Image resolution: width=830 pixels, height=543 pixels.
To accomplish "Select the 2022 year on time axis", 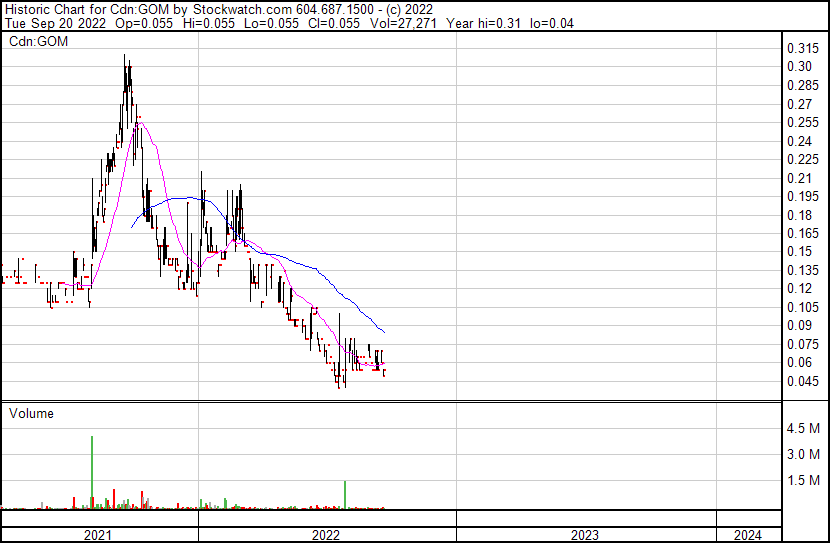I will [x=326, y=535].
